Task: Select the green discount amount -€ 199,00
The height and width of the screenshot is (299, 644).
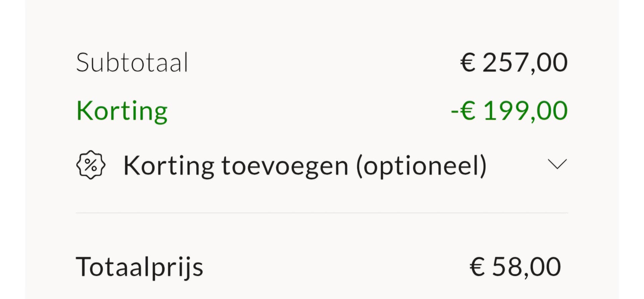Action: [509, 111]
